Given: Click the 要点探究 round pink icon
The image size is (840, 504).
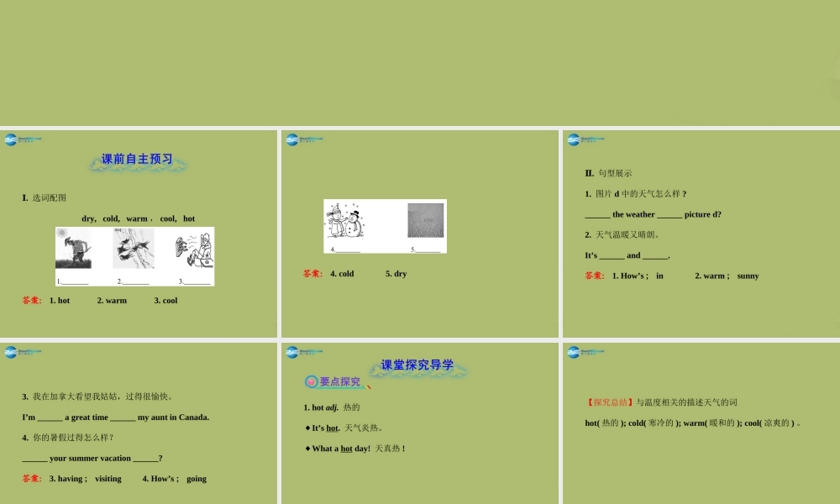Looking at the screenshot, I should coord(312,382).
